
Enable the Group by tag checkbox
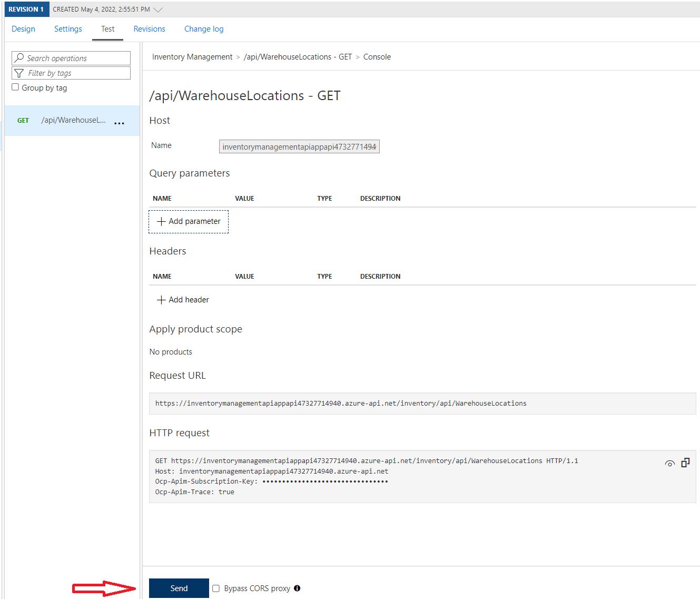[15, 86]
